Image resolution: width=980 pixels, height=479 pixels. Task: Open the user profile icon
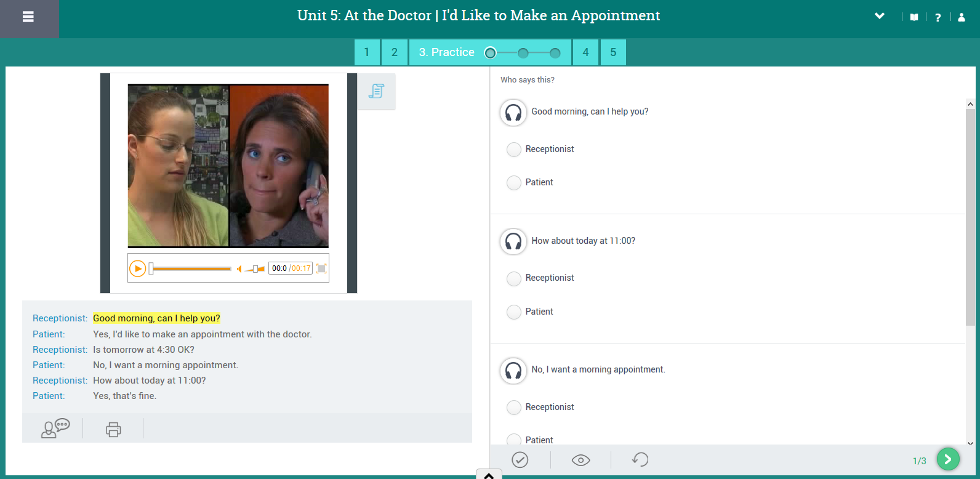pos(962,17)
